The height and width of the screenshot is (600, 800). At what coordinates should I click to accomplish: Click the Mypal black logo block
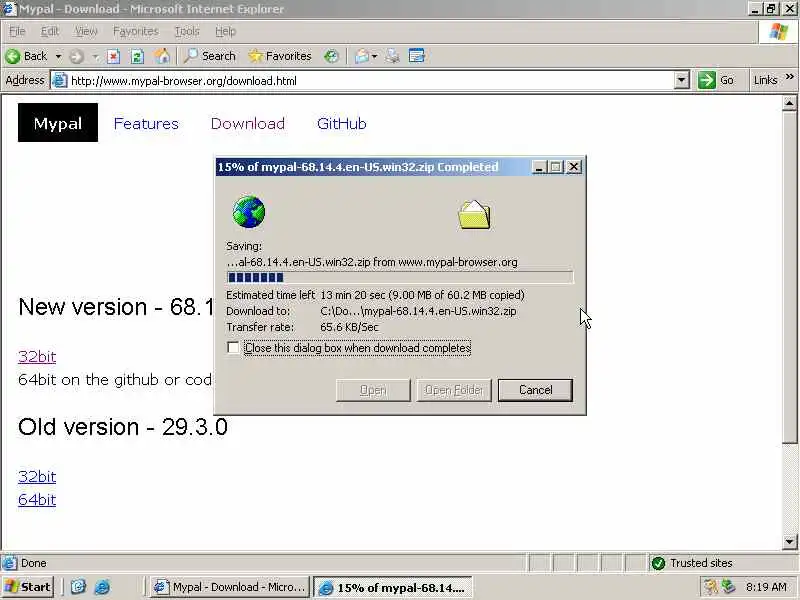pyautogui.click(x=58, y=122)
